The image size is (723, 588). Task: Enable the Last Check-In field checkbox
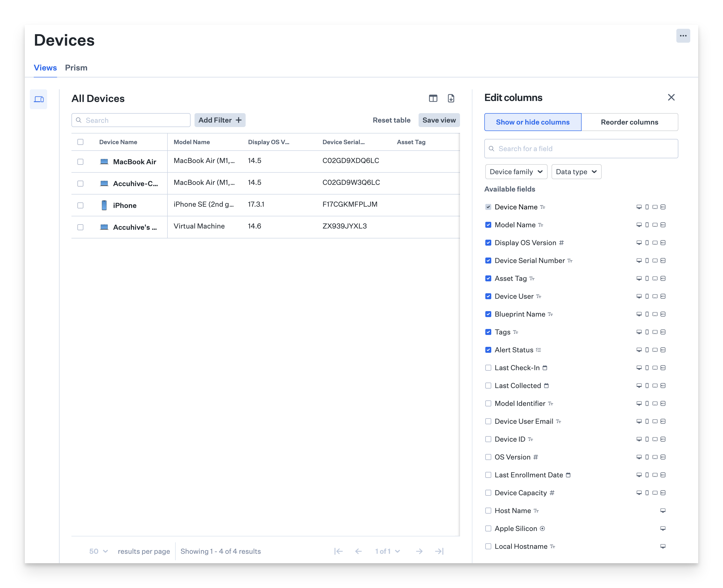click(488, 368)
